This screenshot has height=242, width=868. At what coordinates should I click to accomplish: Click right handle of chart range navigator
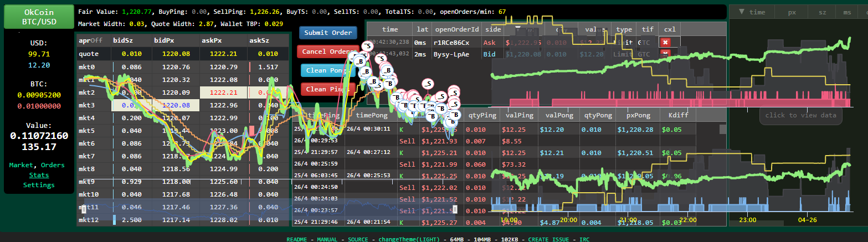coord(455,209)
